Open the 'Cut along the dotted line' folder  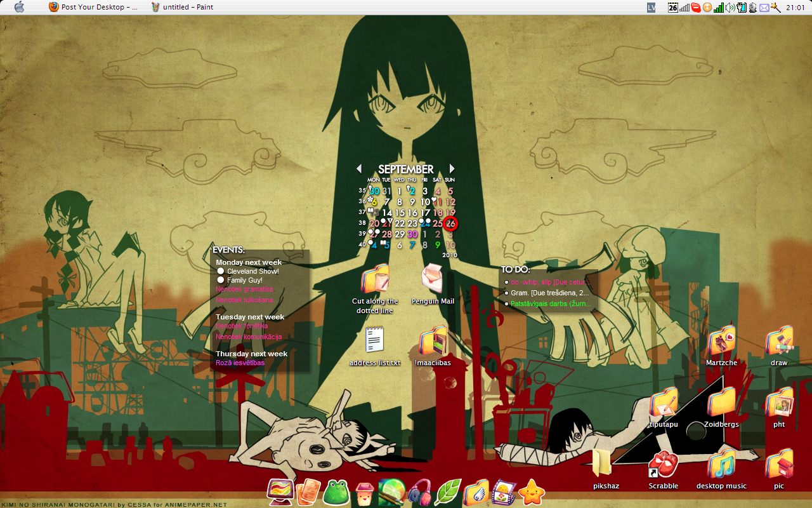pos(375,289)
